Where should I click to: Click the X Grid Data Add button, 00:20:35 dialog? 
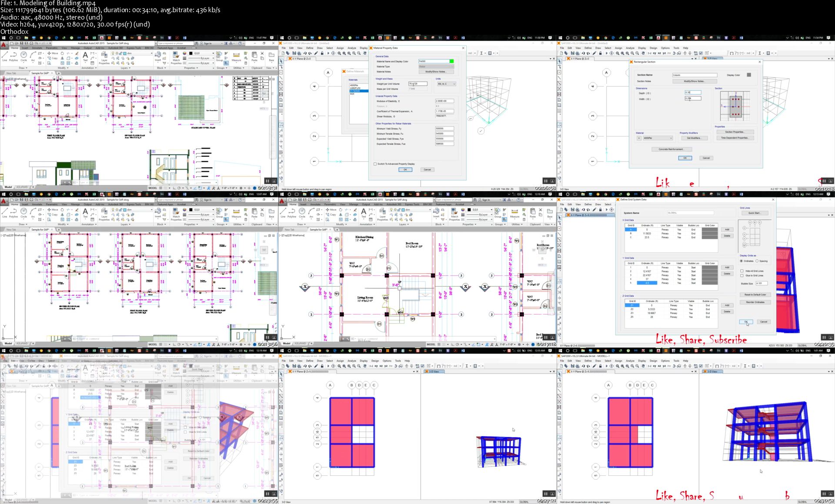[x=727, y=229]
